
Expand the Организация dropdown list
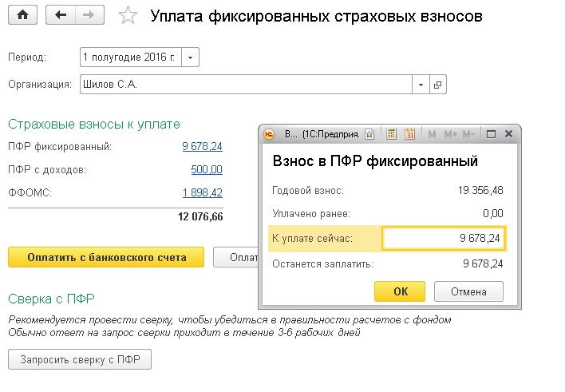point(421,85)
